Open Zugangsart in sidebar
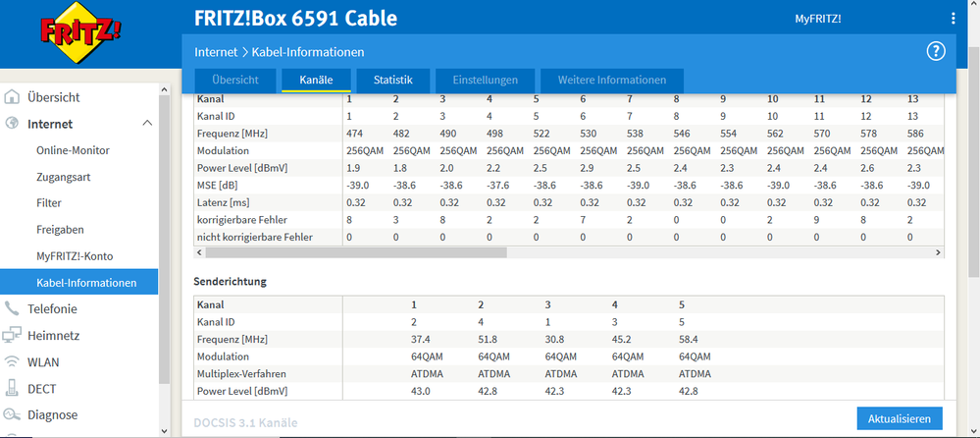Viewport: 980px width, 438px height. 63,177
